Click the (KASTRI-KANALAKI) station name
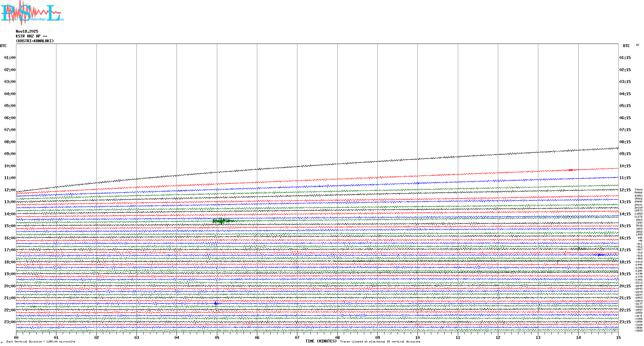Image resolution: width=644 pixels, height=346 pixels. (35, 41)
